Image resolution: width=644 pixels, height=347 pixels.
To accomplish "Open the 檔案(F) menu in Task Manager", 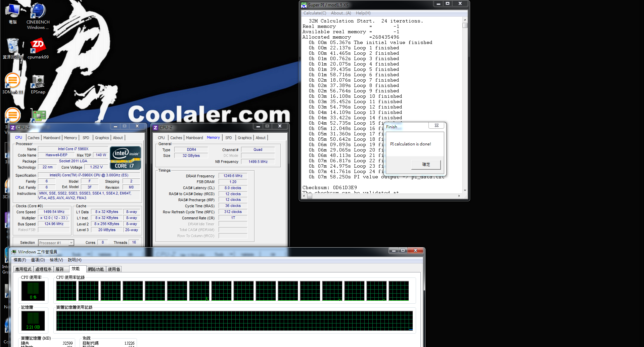I will (20, 260).
